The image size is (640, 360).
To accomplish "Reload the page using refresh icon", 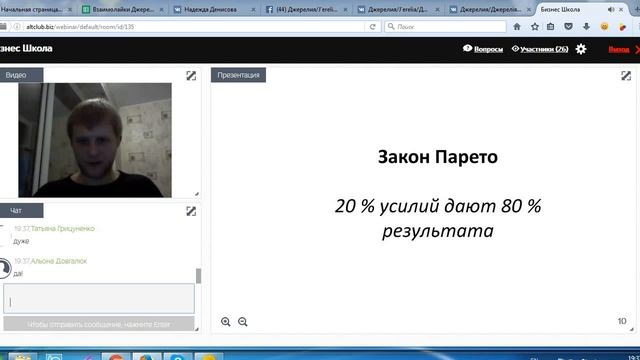I will [x=372, y=27].
